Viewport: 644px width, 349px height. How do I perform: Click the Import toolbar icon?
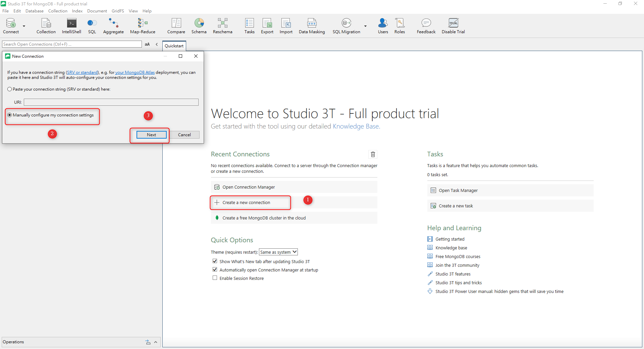tap(286, 26)
